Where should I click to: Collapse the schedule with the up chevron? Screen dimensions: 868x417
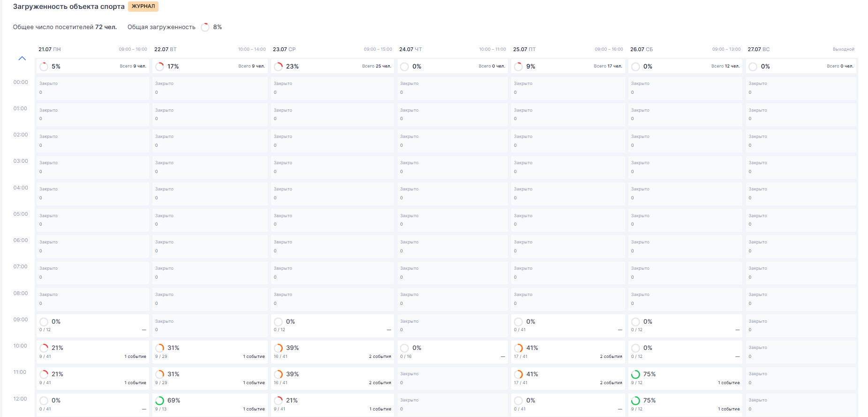22,59
